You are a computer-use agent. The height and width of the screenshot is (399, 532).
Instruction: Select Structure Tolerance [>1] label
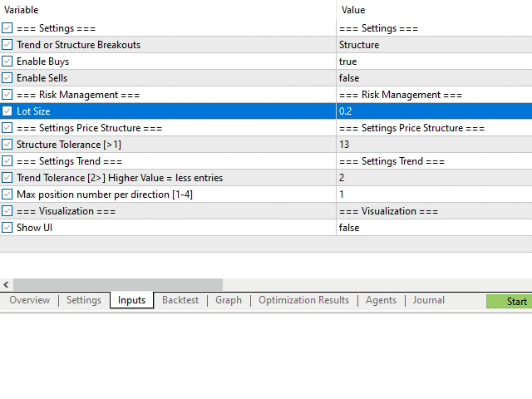click(68, 144)
